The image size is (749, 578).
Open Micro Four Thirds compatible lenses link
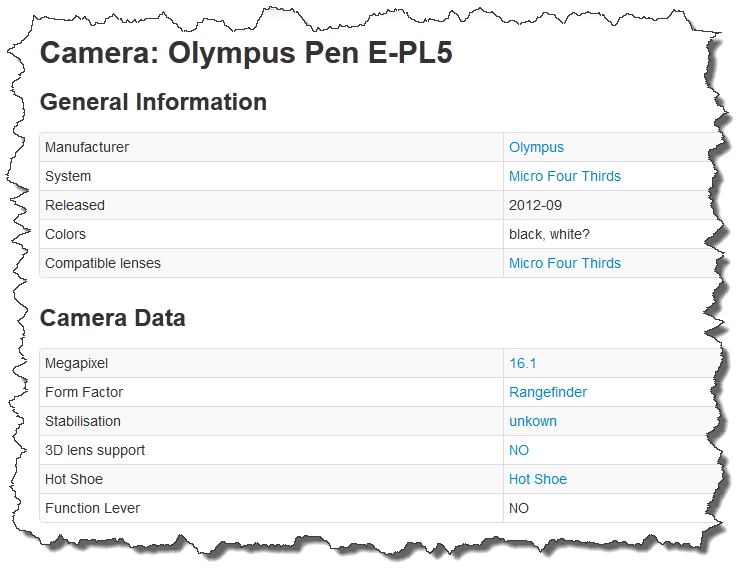565,263
